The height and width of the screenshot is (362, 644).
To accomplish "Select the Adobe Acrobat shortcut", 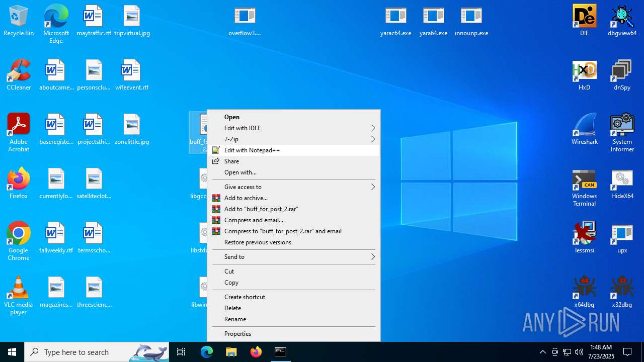I will [x=19, y=133].
